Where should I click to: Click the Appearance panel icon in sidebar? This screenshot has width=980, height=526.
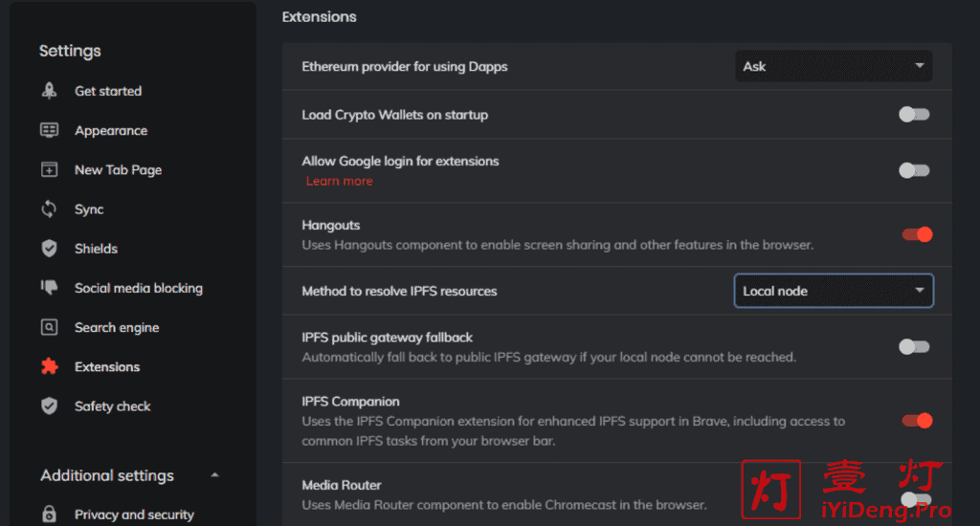[49, 130]
